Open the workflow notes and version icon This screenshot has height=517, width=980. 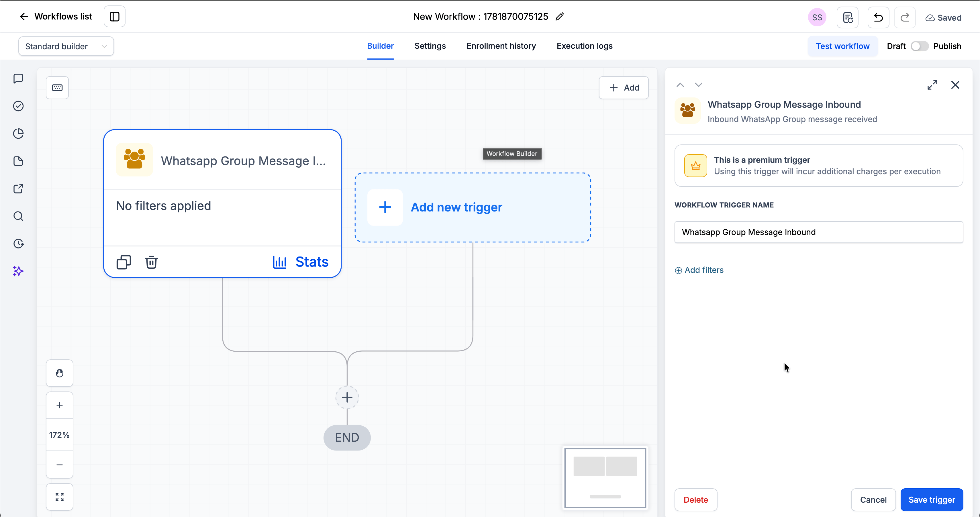[848, 17]
